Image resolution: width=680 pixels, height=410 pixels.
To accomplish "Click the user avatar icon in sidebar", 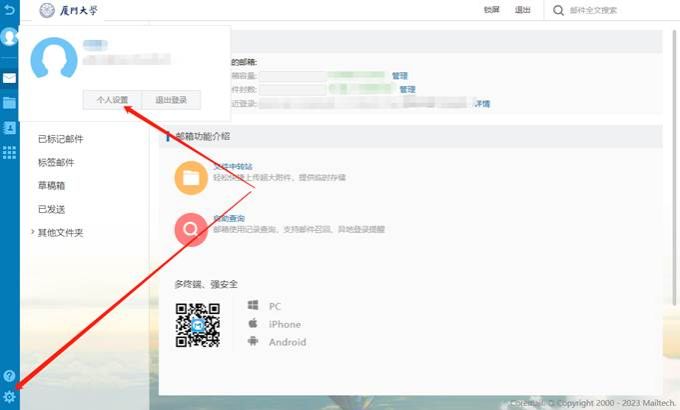I will (9, 37).
